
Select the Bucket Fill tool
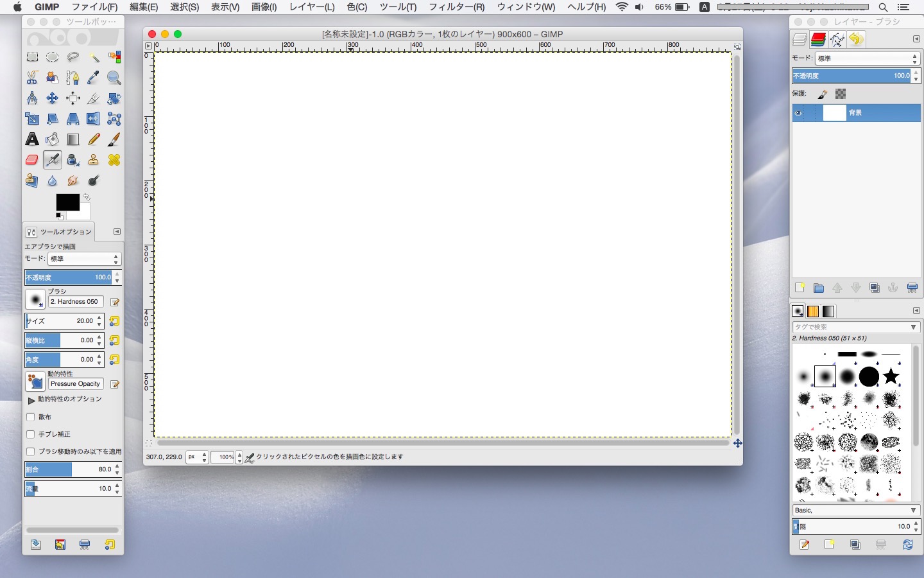53,139
